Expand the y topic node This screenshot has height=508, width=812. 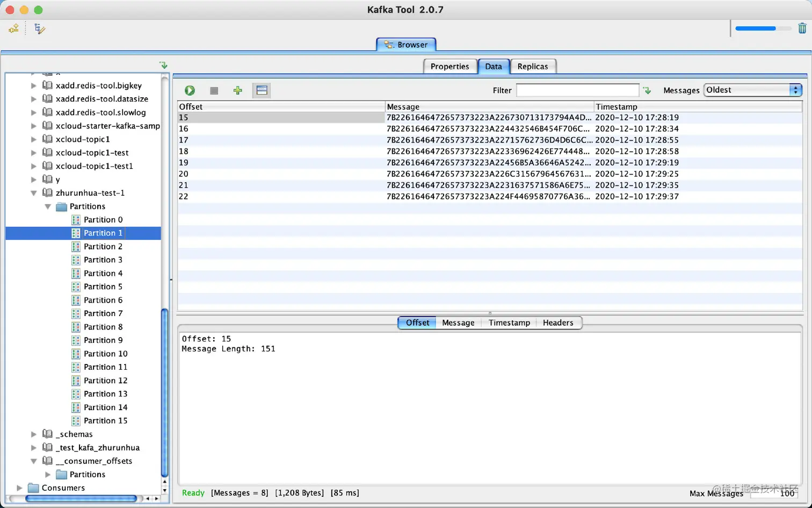click(x=33, y=180)
